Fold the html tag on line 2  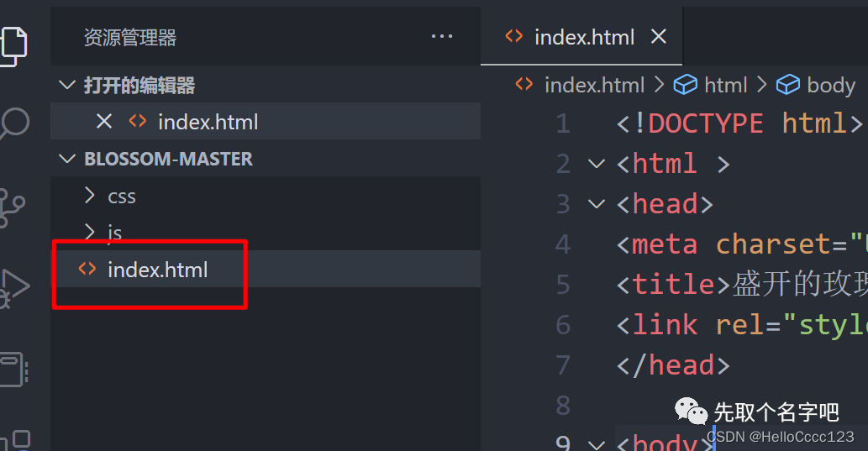[597, 164]
